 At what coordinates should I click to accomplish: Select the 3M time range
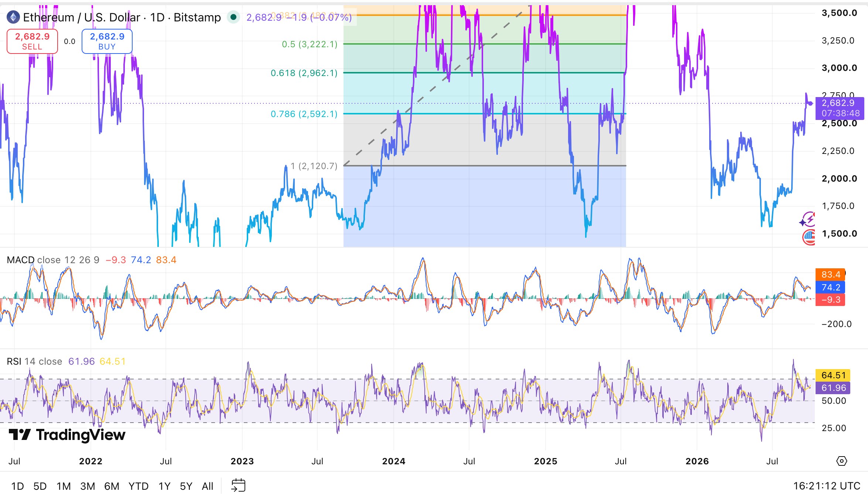(88, 486)
